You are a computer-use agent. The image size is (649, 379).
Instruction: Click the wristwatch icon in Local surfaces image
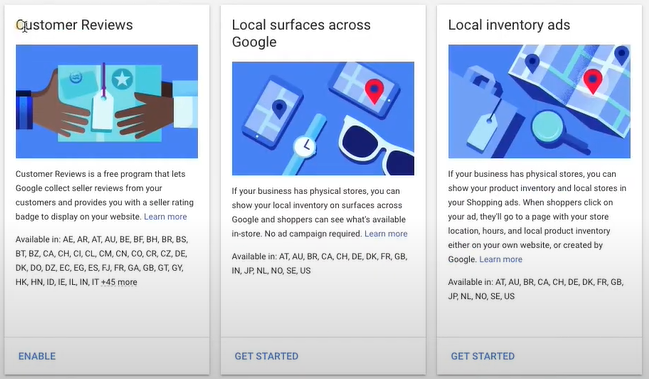305,145
